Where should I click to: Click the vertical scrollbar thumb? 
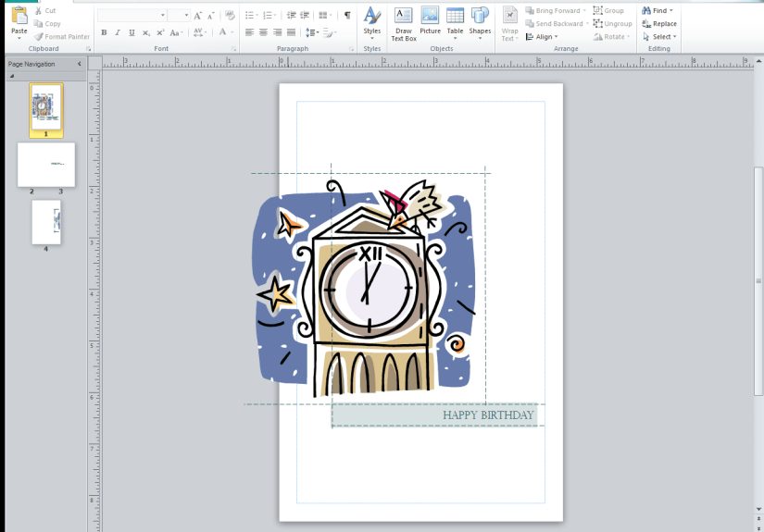click(x=758, y=281)
